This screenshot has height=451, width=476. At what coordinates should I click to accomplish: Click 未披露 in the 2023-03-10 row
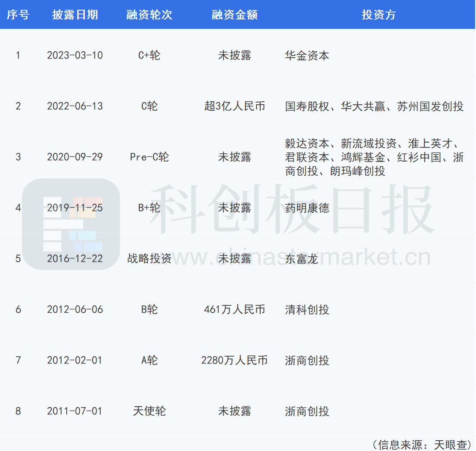pos(235,55)
